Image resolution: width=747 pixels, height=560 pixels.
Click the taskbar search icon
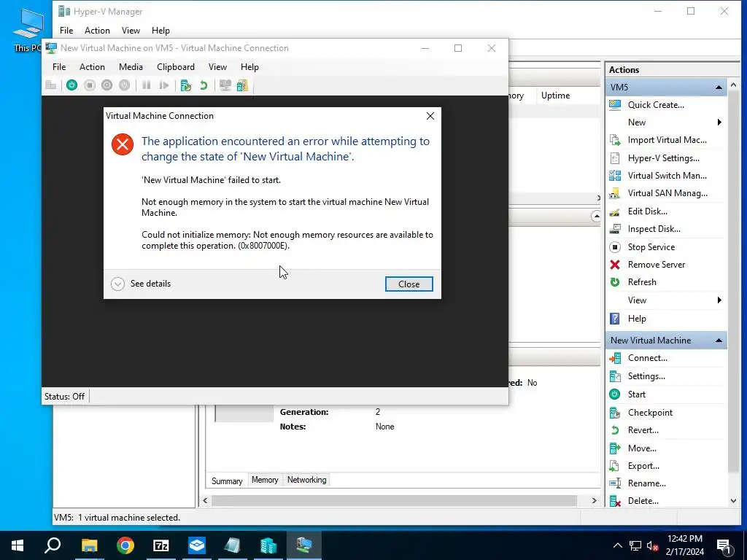[53, 545]
